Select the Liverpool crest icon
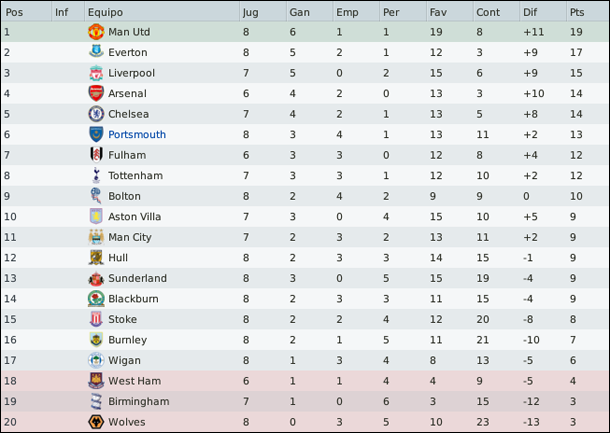 point(96,73)
